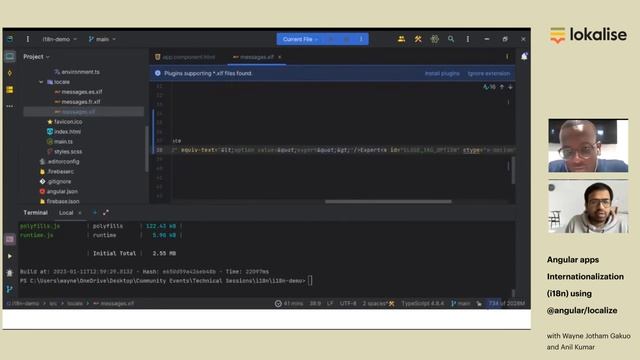Open index.html in project tree

click(64, 131)
